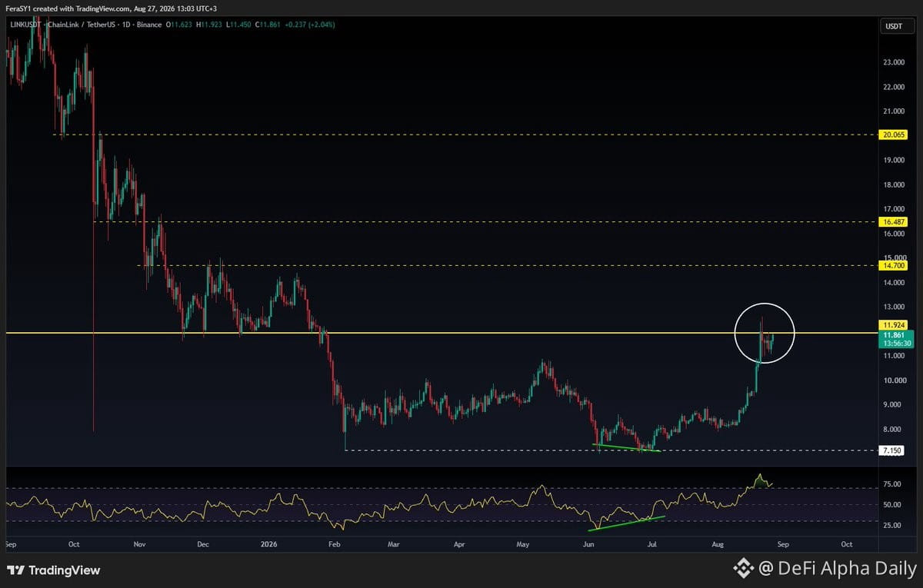
Task: Click the Dec label on time axis
Action: tap(203, 544)
